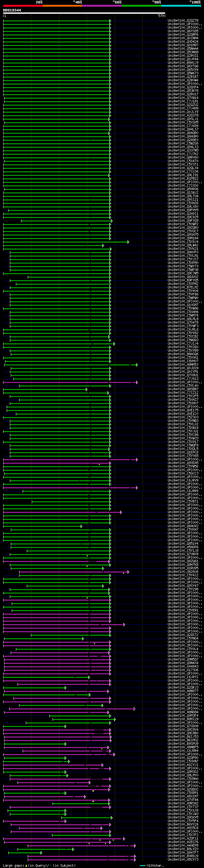Click hit UniRef100_Q1SWJ2
Viewport: 204px width, 868px height.
click(183, 192)
